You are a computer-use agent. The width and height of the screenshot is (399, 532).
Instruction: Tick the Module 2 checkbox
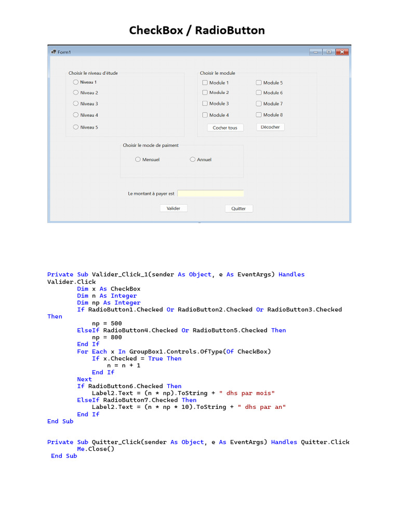[x=205, y=92]
